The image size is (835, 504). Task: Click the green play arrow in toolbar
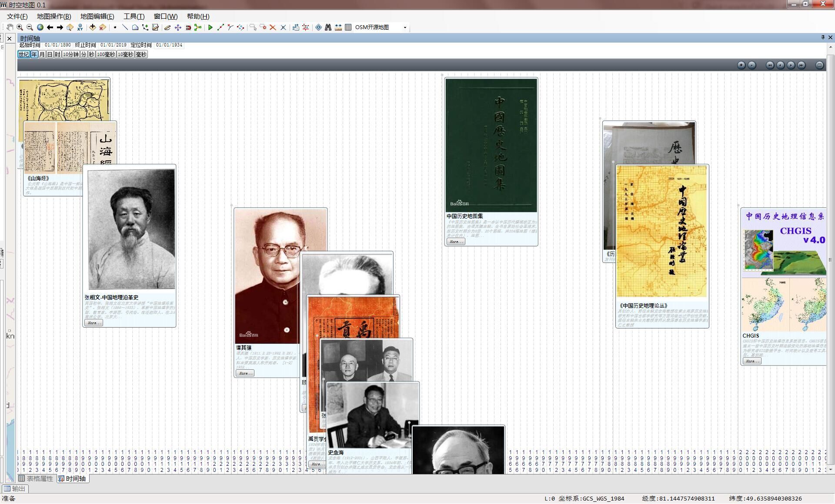210,27
